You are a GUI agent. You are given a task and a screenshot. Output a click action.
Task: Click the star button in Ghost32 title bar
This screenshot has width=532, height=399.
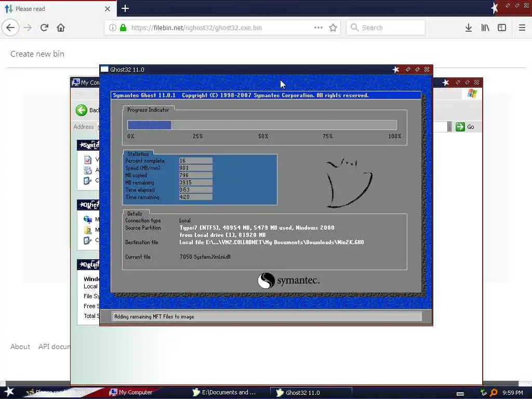[x=395, y=70]
